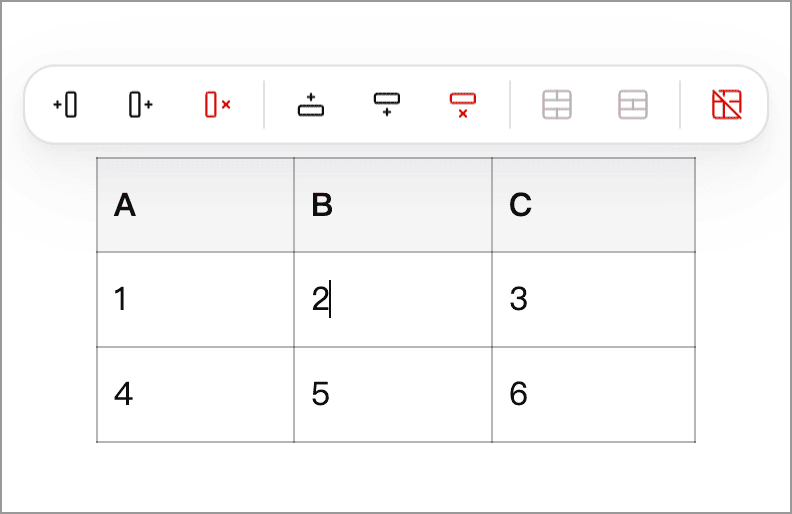Click the greyed-out merge cells icon
Screen dimensions: 792x514
pyautogui.click(x=557, y=104)
